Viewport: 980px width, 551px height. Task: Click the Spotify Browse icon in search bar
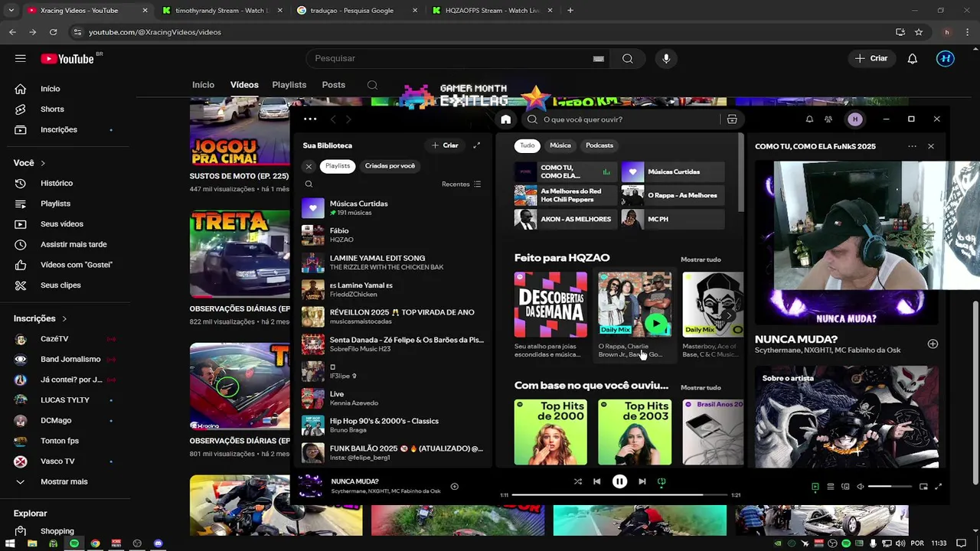732,119
